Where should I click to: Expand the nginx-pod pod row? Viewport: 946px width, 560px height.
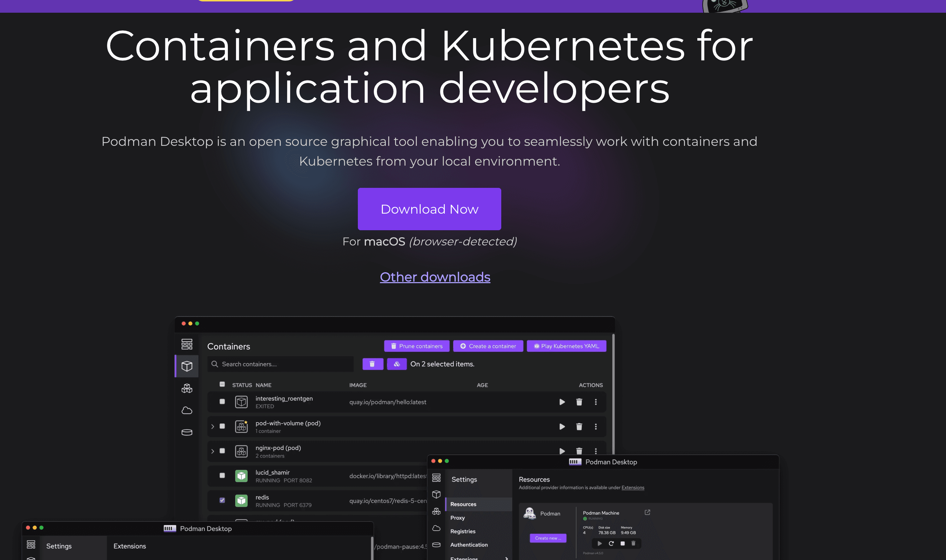[213, 451]
